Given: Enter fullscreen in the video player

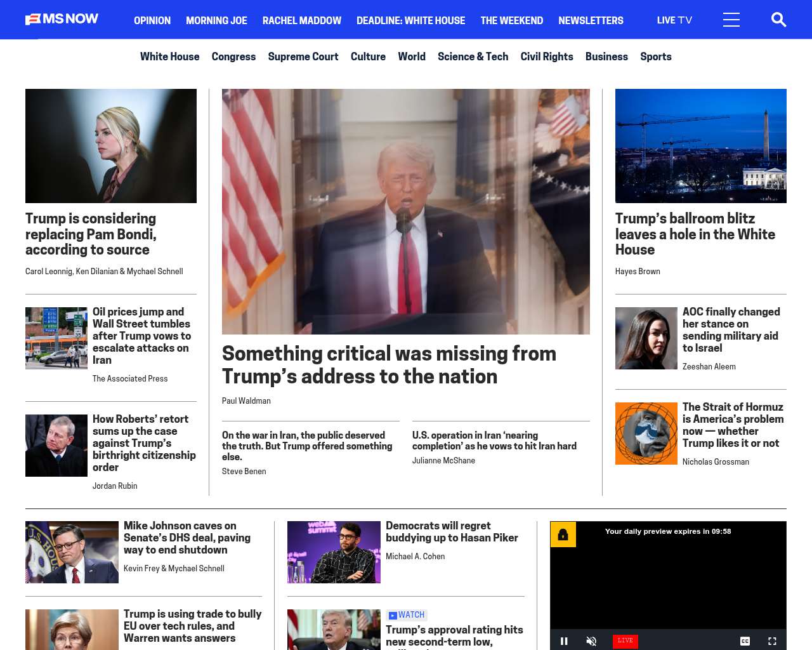Looking at the screenshot, I should 772,641.
